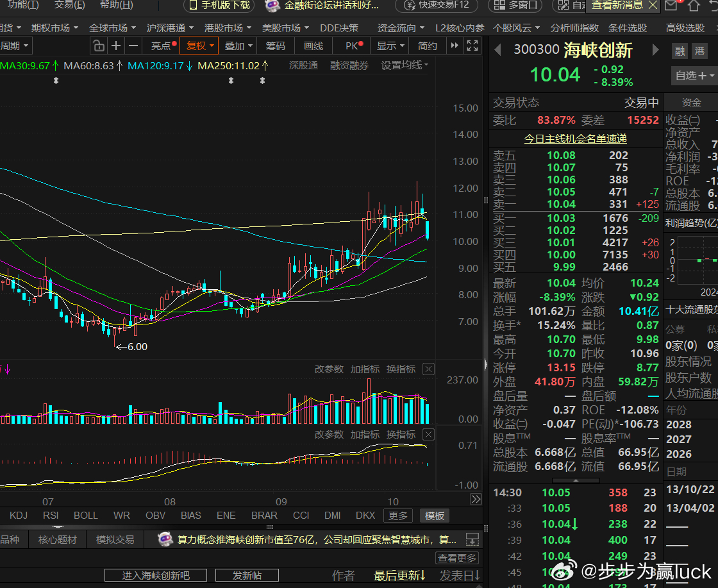This screenshot has height=588, width=718.
Task: Close the MACD indicator panel
Action: (x=428, y=435)
